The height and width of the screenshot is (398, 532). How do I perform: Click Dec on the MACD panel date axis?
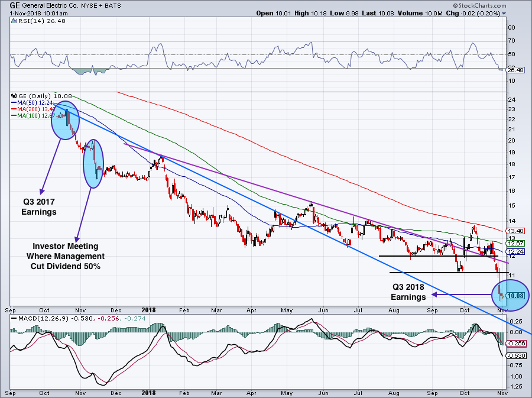click(116, 393)
